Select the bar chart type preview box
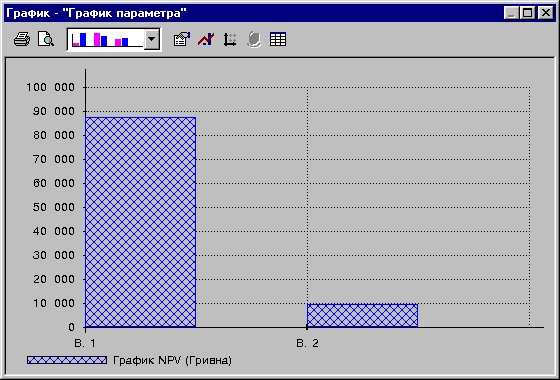Image resolution: width=560 pixels, height=380 pixels. click(106, 39)
